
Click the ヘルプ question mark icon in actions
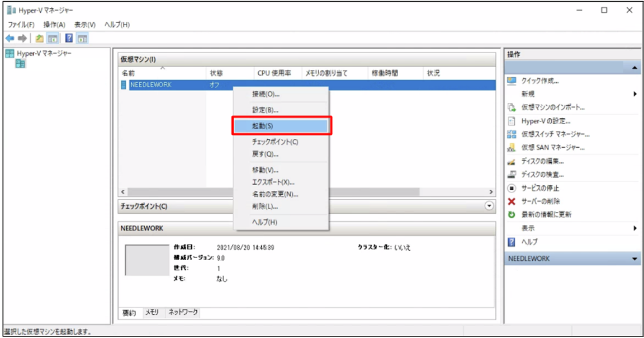pyautogui.click(x=512, y=242)
